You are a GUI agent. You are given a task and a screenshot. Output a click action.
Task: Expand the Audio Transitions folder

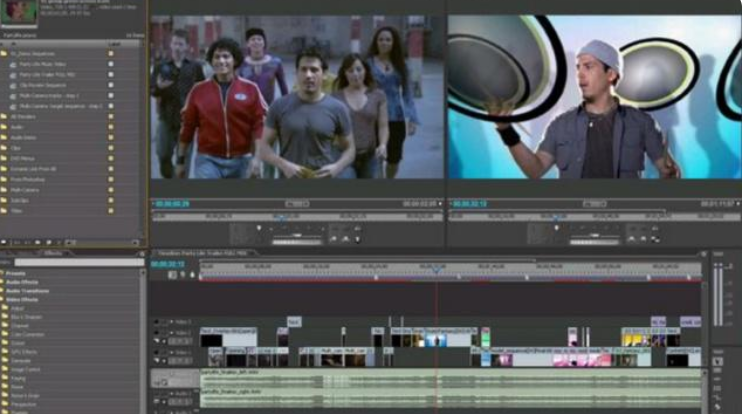[30, 290]
